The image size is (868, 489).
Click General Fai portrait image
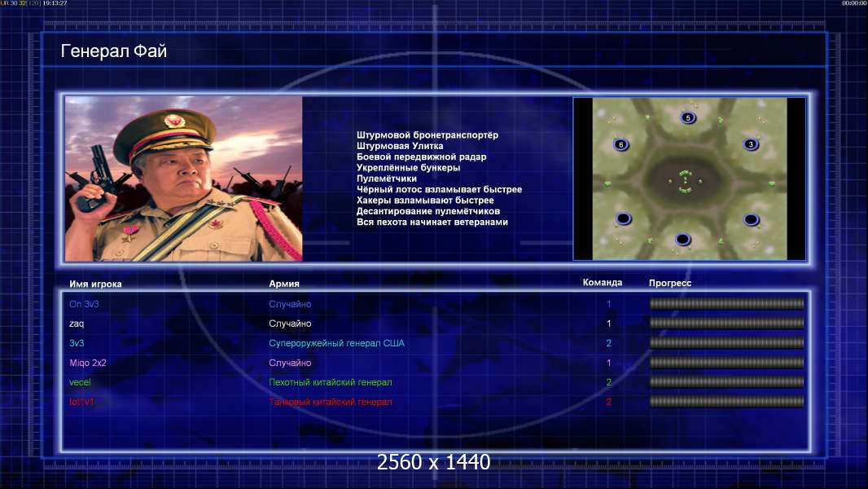pos(184,178)
